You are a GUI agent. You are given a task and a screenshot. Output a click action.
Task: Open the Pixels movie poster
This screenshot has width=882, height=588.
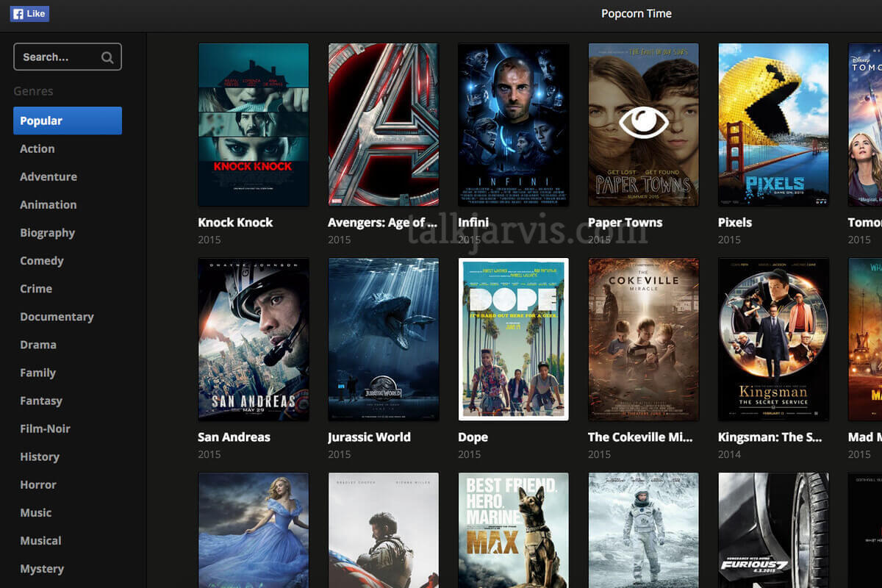(x=773, y=124)
